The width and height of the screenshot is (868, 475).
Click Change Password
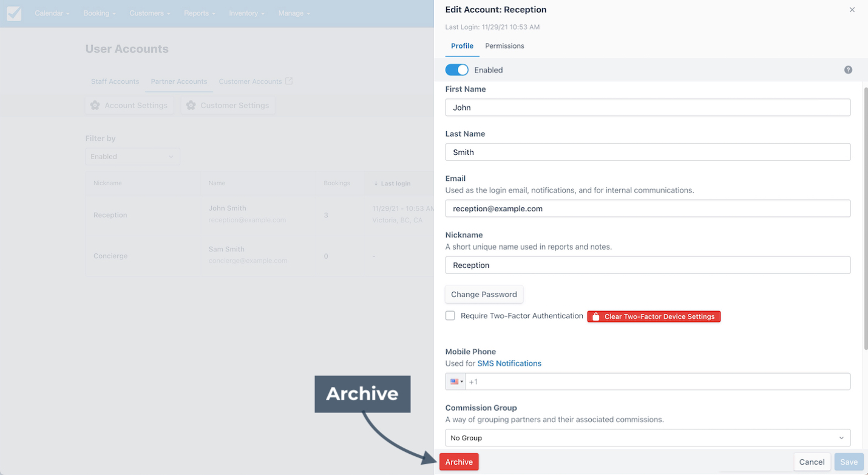point(484,295)
